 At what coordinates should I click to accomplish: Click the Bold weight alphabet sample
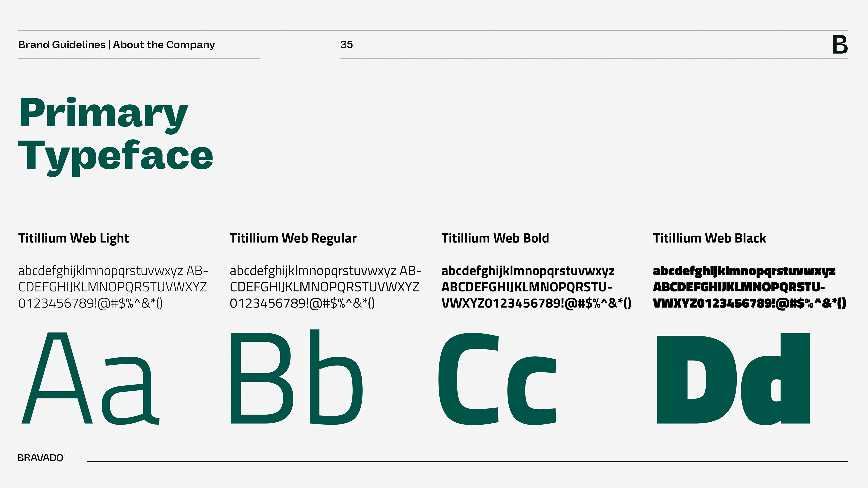536,287
